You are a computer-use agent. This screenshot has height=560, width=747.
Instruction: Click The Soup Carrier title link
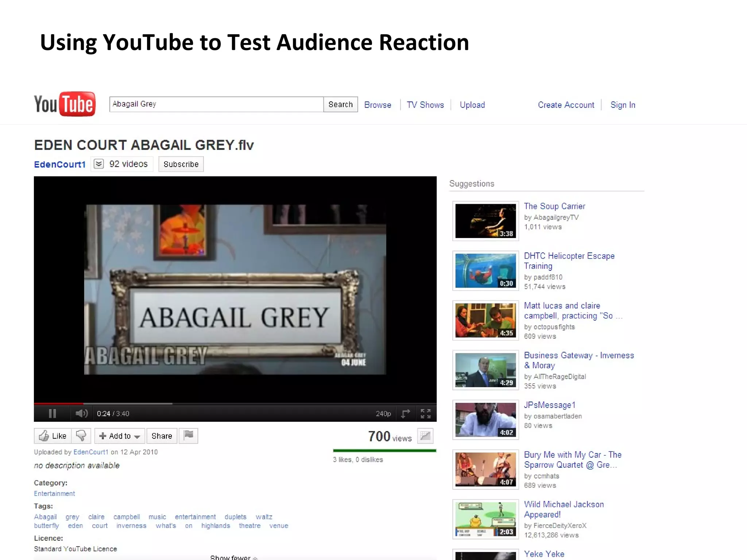pos(554,206)
